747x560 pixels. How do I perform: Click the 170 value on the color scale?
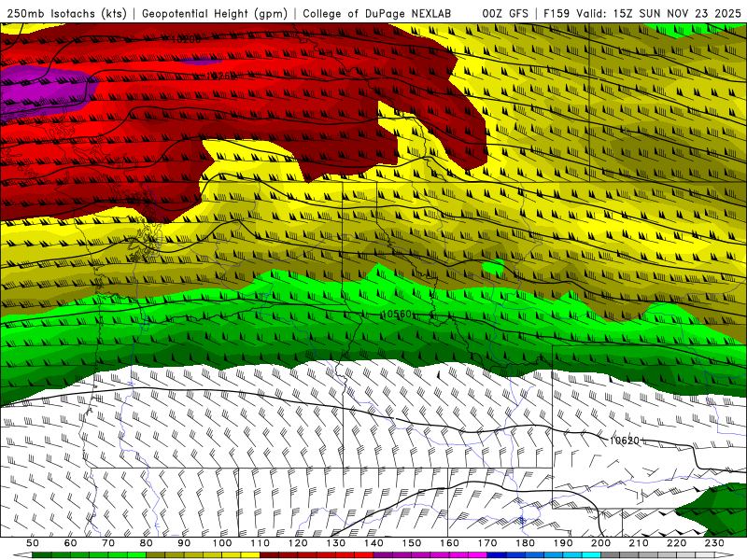tap(486, 543)
